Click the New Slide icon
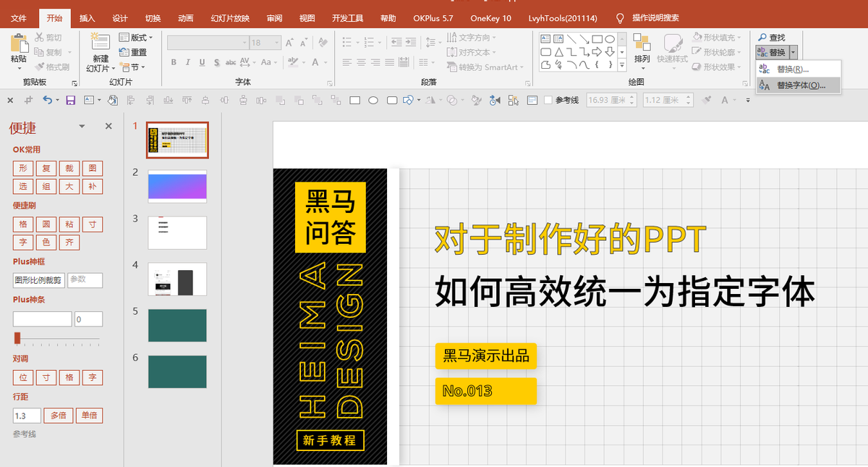Viewport: 868px width, 467px height. point(101,43)
